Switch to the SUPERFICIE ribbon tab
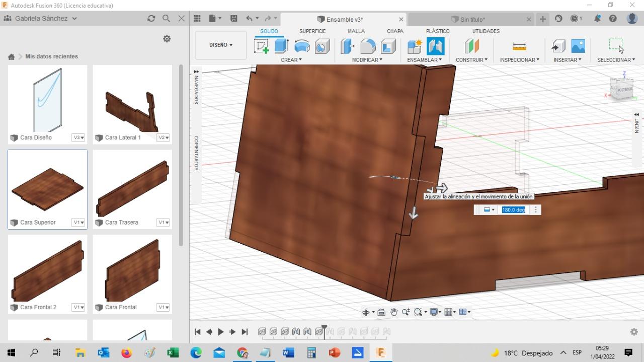This screenshot has height=362, width=644. 312,31
